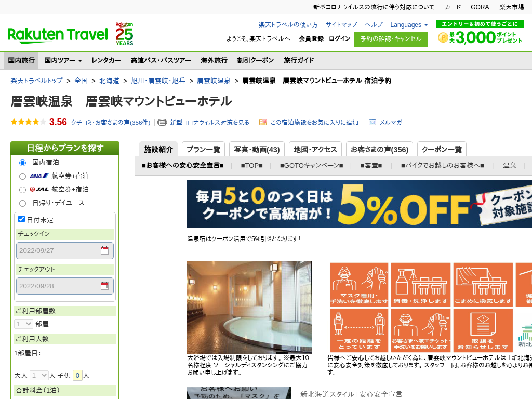This screenshot has width=532, height=399.
Task: Open the 国内旅行 navigation item
Action: (x=21, y=60)
